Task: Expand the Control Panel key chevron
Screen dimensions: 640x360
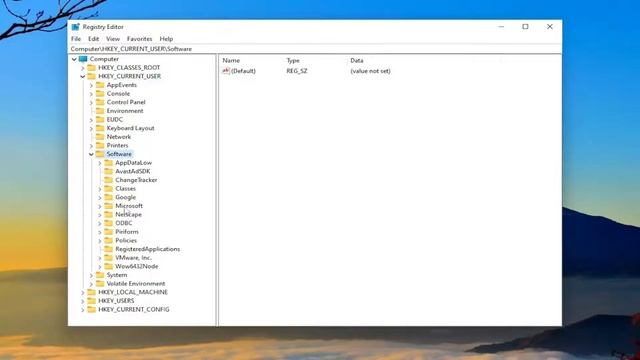Action: pos(91,102)
